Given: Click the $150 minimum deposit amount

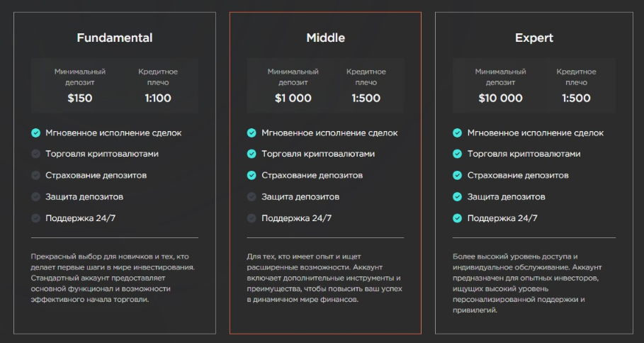Looking at the screenshot, I should pos(80,99).
